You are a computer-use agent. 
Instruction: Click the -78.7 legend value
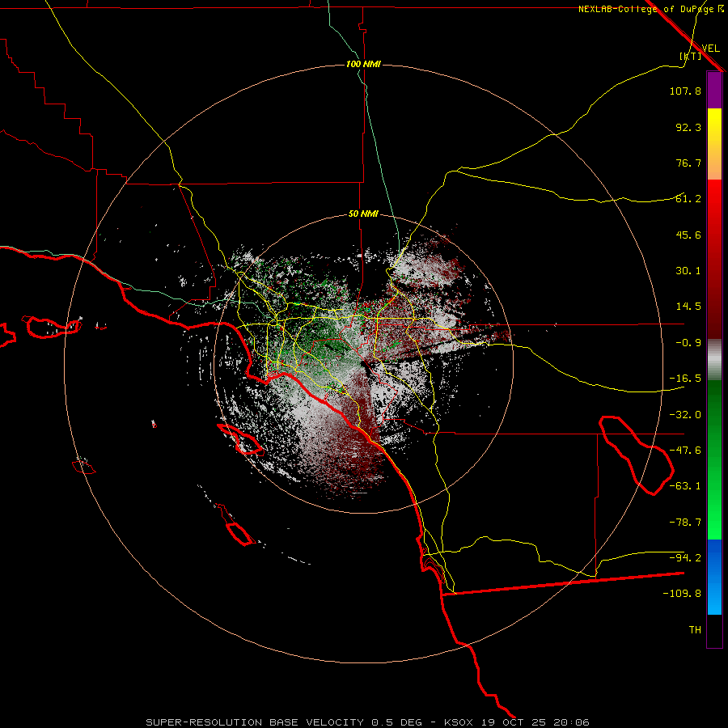click(685, 523)
